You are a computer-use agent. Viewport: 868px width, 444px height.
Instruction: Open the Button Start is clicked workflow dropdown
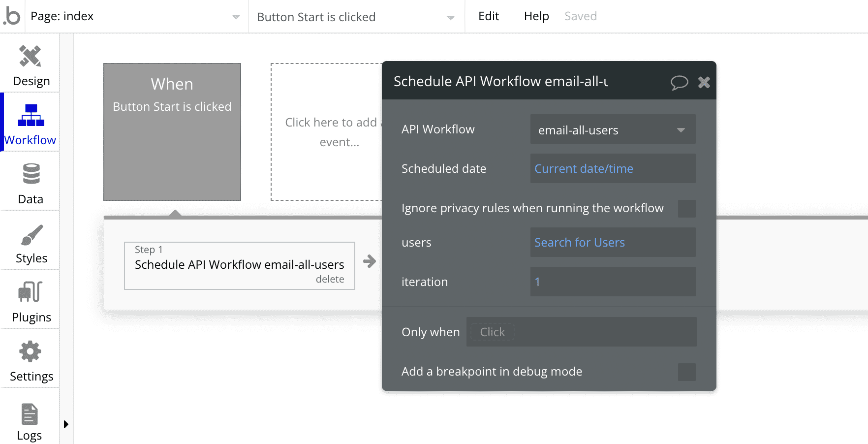(x=450, y=16)
